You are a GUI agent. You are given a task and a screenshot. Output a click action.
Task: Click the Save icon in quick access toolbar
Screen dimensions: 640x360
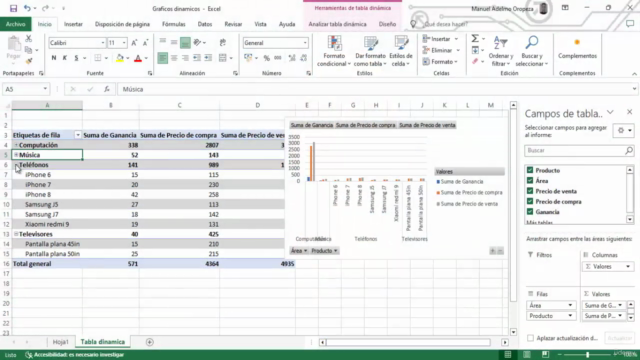coord(13,8)
